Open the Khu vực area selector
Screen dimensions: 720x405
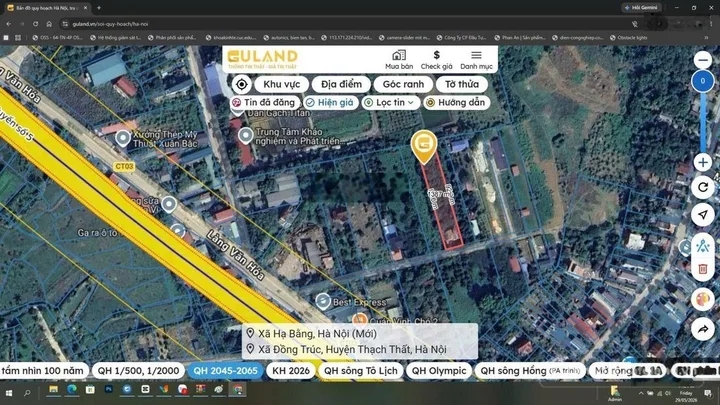(x=281, y=84)
